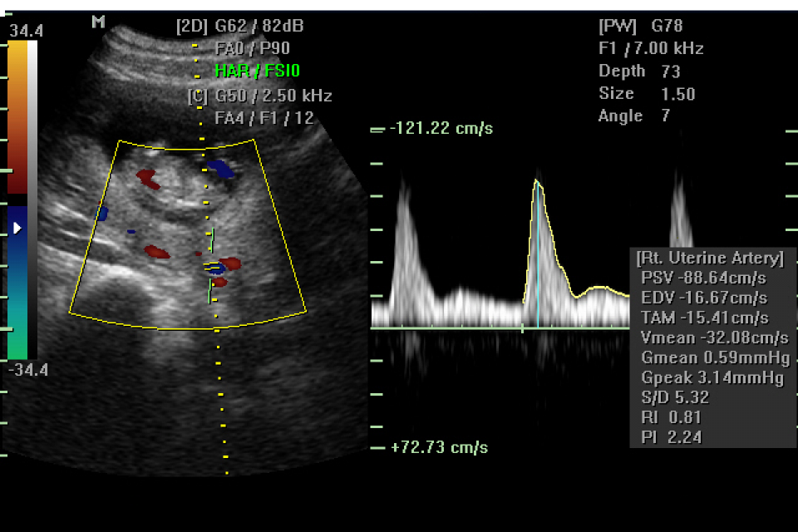Click the Angle 7 correction value
This screenshot has width=798, height=532.
point(633,116)
